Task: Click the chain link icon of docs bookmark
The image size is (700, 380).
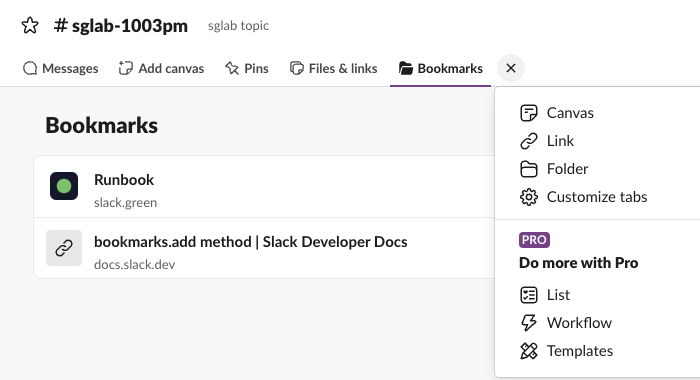Action: coord(64,248)
